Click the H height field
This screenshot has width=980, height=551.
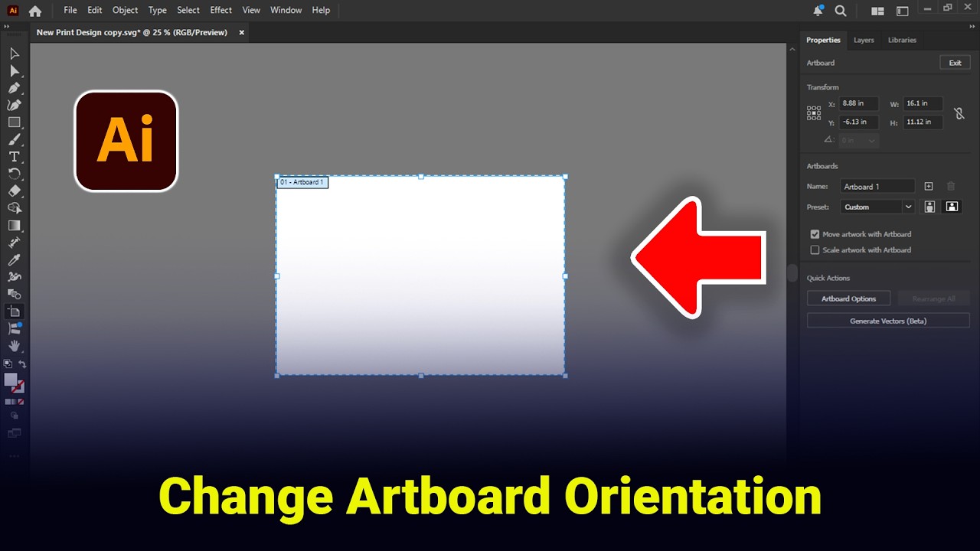click(923, 122)
